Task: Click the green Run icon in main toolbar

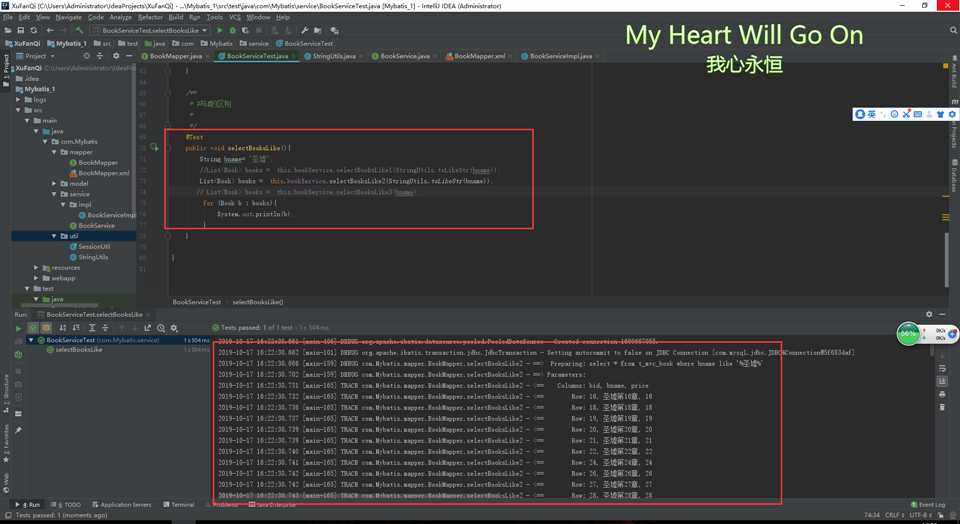Action: coord(219,30)
